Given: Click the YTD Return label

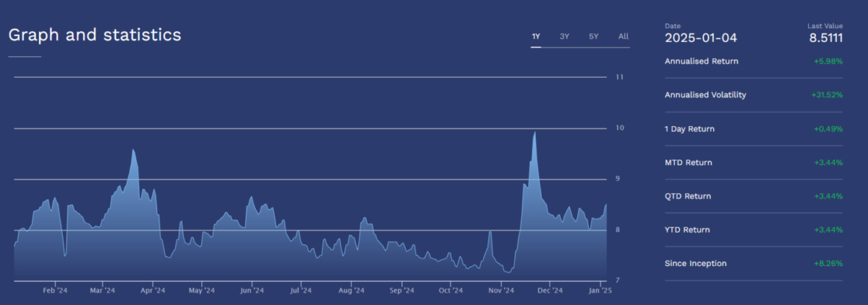Looking at the screenshot, I should 687,230.
